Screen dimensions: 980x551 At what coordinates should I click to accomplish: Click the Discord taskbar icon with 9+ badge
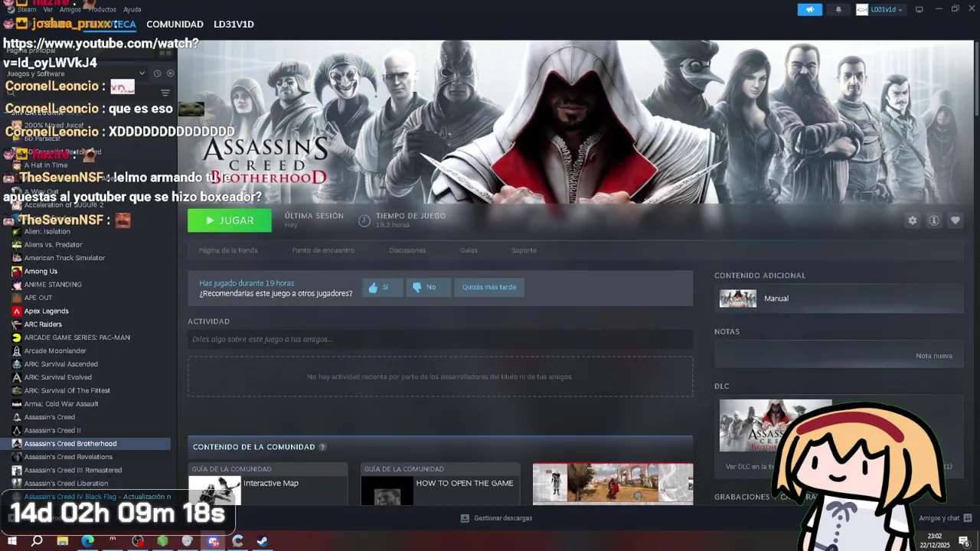coord(213,541)
